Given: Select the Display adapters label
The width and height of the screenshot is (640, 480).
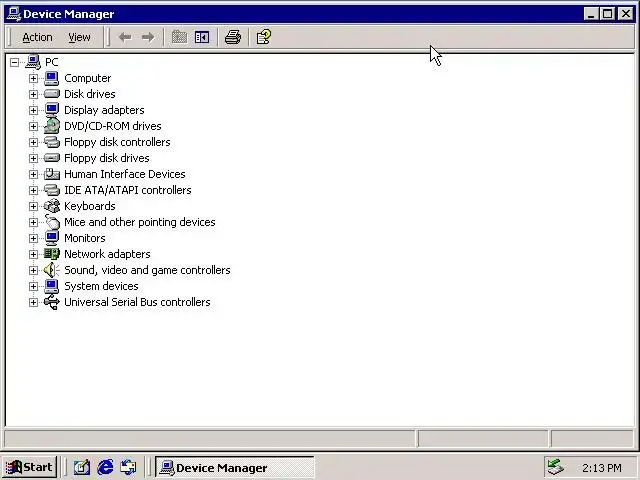Looking at the screenshot, I should click(x=104, y=110).
